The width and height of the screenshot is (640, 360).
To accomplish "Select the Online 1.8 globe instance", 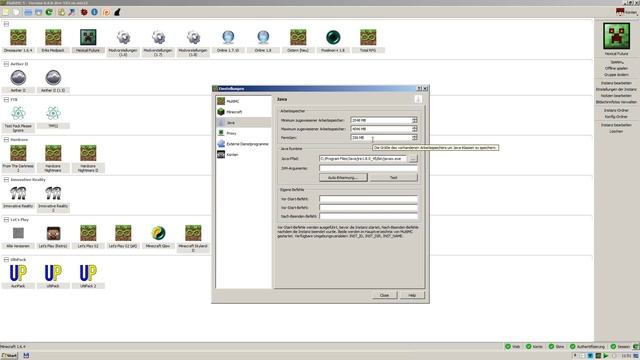I will [x=263, y=38].
